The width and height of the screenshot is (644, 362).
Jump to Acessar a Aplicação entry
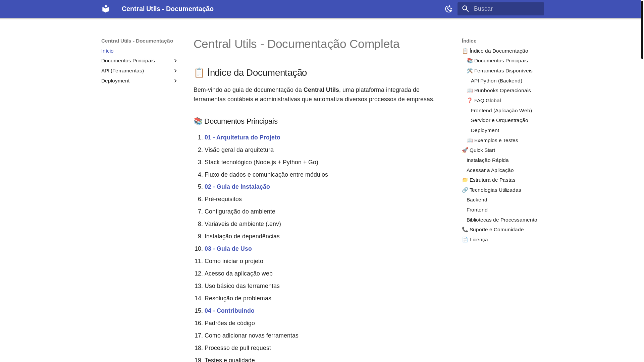(x=490, y=170)
